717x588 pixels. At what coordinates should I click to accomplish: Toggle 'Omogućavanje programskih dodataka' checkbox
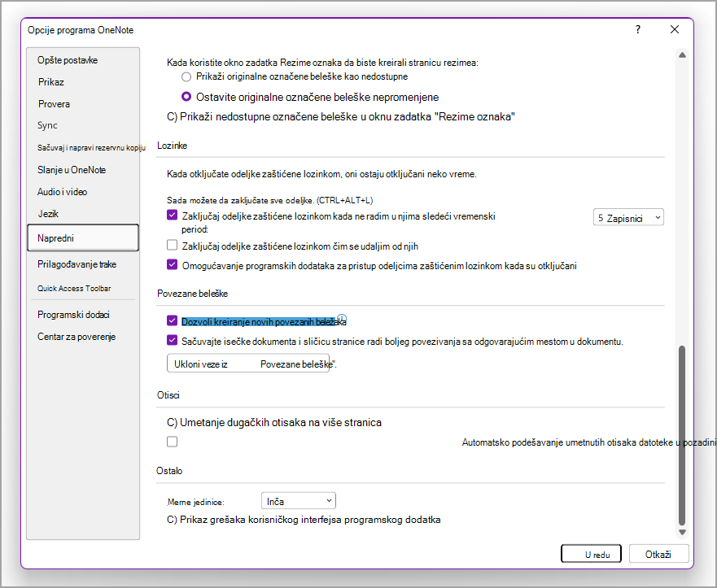tap(172, 264)
